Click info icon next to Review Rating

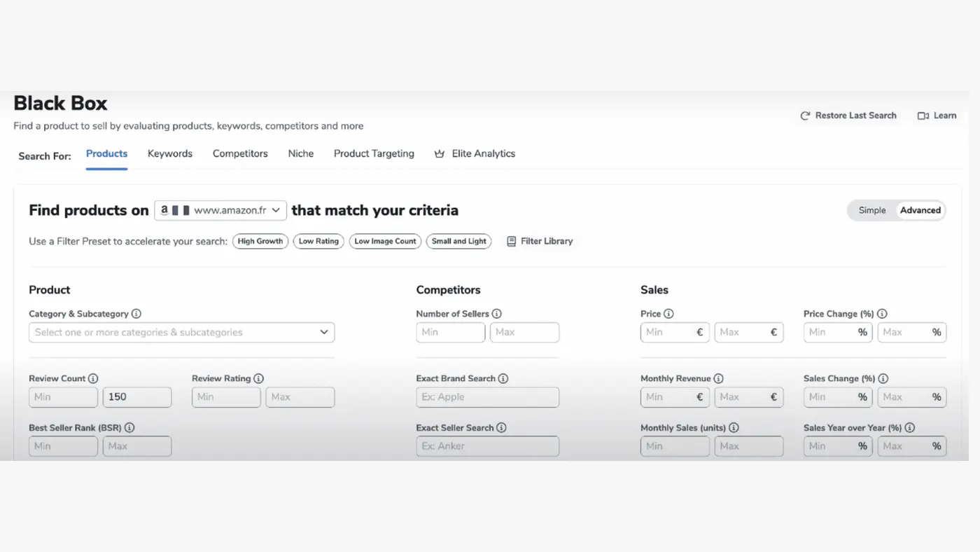[258, 378]
